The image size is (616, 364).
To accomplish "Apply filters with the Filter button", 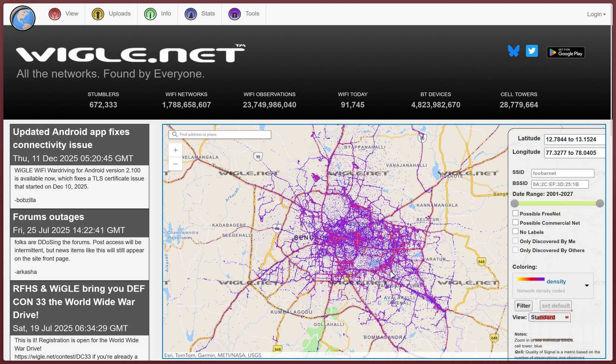I will [x=523, y=305].
